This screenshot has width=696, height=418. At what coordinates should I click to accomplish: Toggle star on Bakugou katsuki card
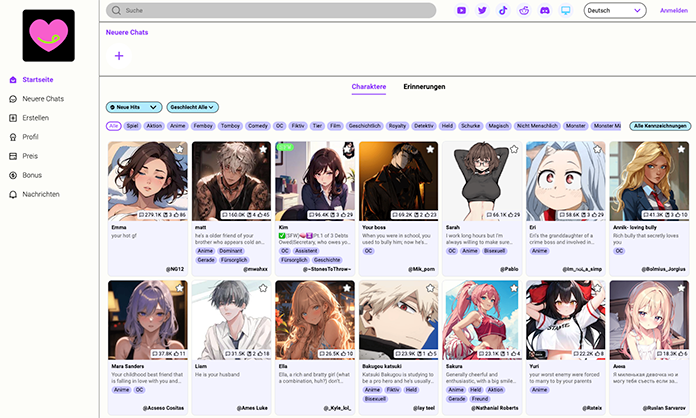pyautogui.click(x=430, y=288)
